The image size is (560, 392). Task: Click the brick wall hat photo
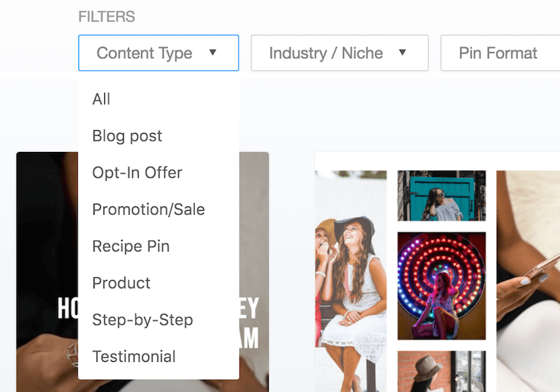pos(442,371)
